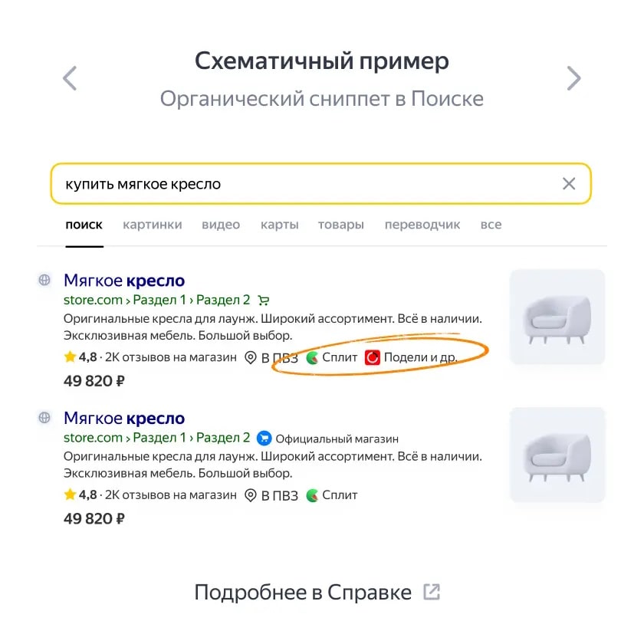
Task: Switch to the видео tab
Action: (x=221, y=225)
